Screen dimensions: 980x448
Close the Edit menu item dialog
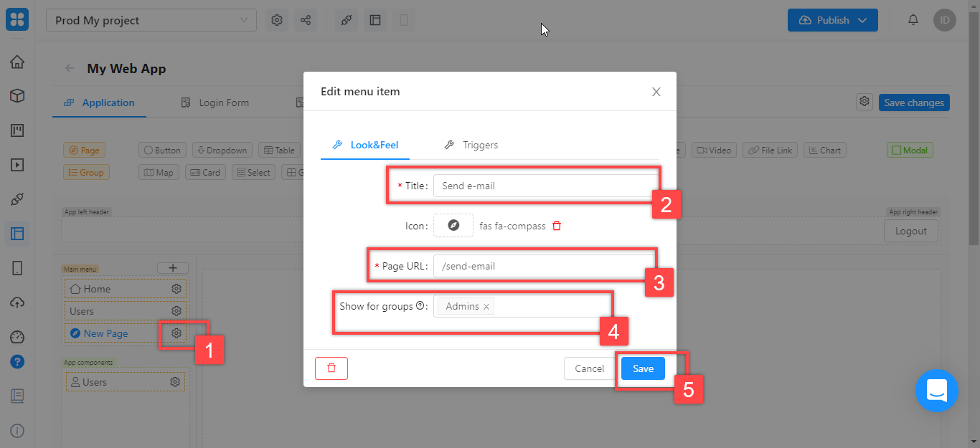656,92
